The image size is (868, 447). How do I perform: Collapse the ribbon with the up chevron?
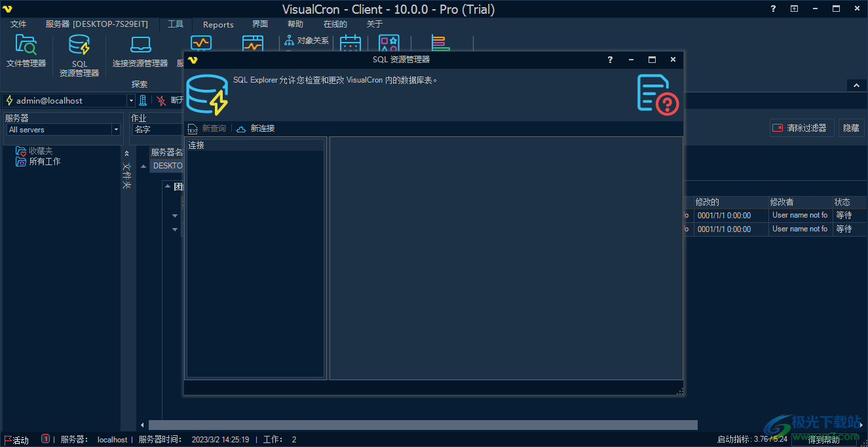point(856,85)
